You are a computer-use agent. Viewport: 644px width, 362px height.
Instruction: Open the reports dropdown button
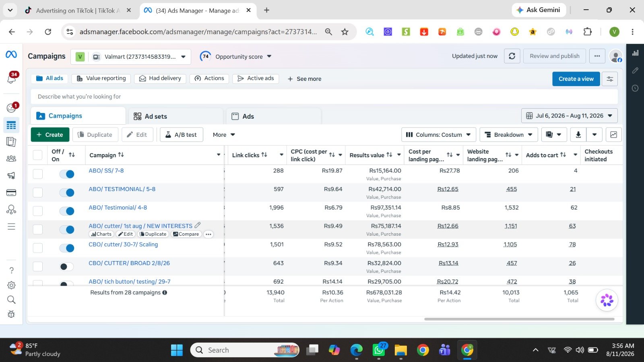pos(554,135)
